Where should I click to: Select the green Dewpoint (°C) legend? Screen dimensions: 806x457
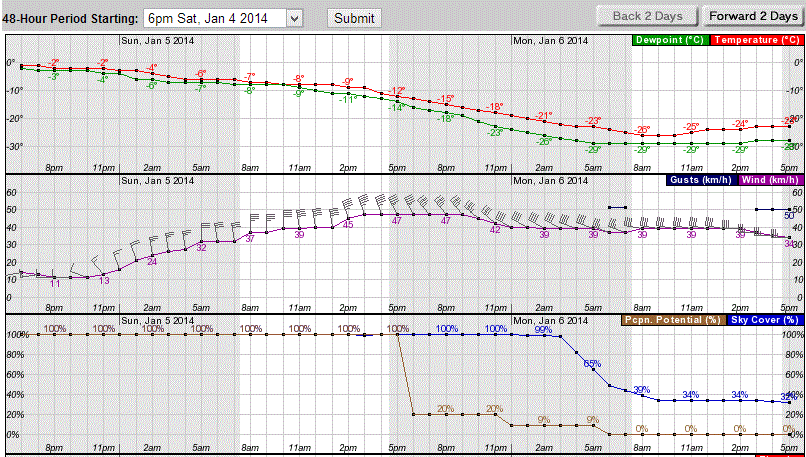[668, 40]
